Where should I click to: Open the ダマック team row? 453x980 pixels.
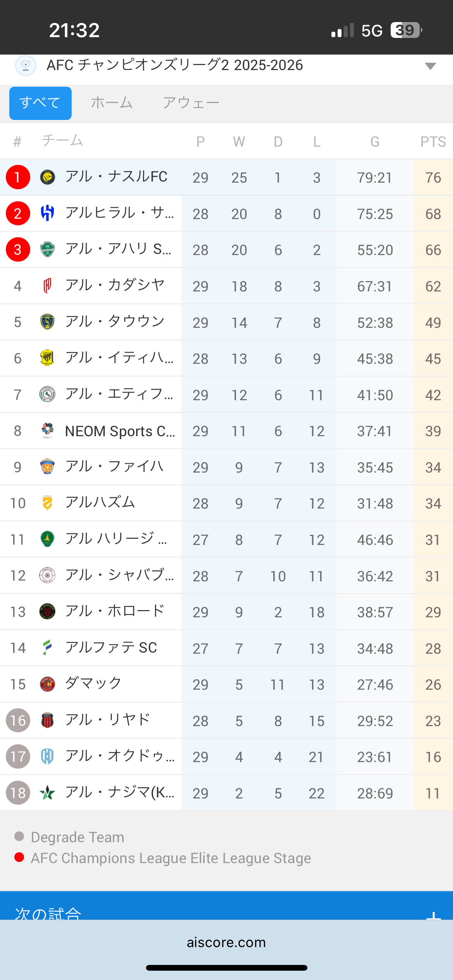pos(93,684)
